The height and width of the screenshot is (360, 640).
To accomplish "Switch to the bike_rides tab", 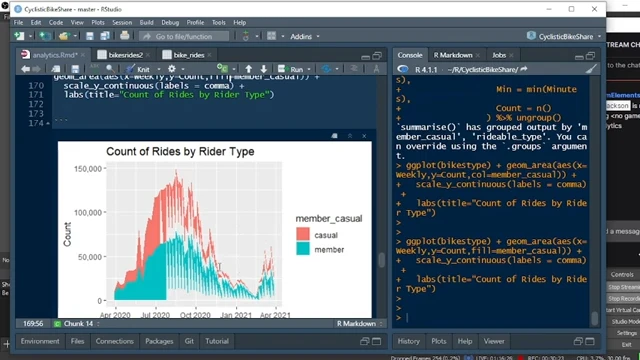I will (x=188, y=55).
